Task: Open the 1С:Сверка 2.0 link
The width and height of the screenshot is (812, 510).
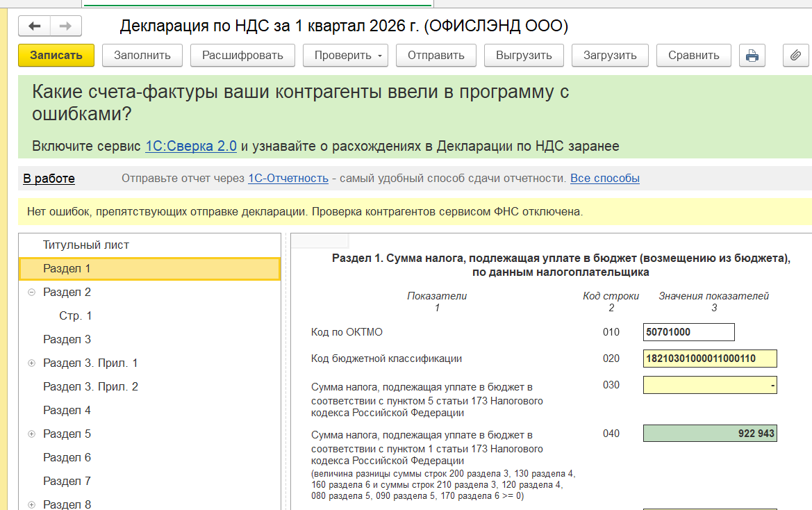Action: [191, 146]
